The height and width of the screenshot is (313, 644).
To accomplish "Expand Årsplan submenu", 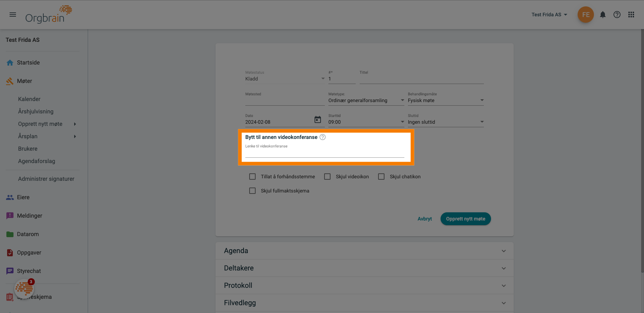I will click(x=75, y=136).
